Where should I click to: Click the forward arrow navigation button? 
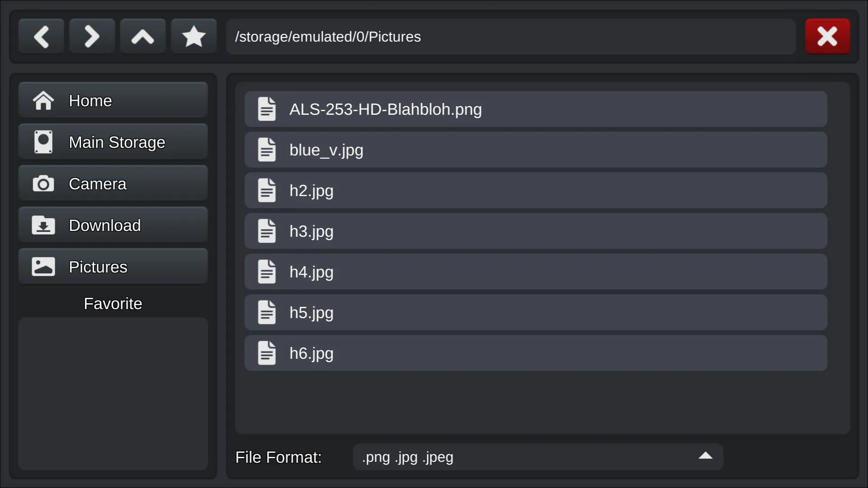click(x=92, y=37)
